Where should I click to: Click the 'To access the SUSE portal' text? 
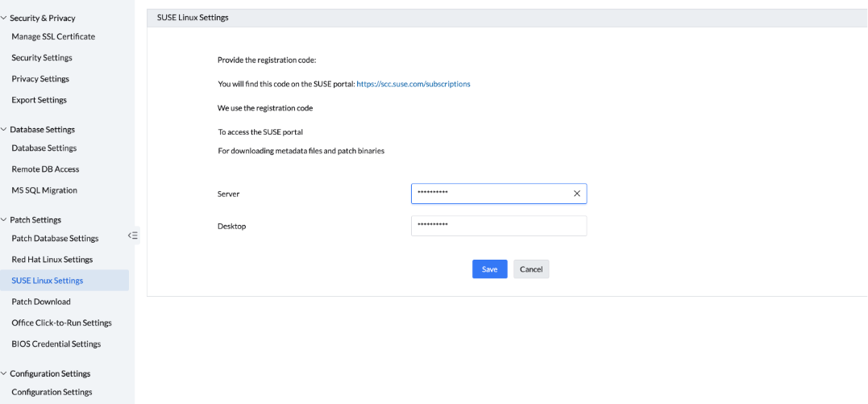(x=260, y=132)
